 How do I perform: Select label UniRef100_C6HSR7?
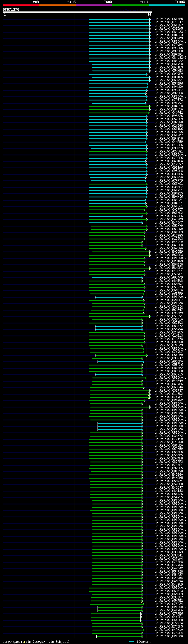click(x=169, y=284)
